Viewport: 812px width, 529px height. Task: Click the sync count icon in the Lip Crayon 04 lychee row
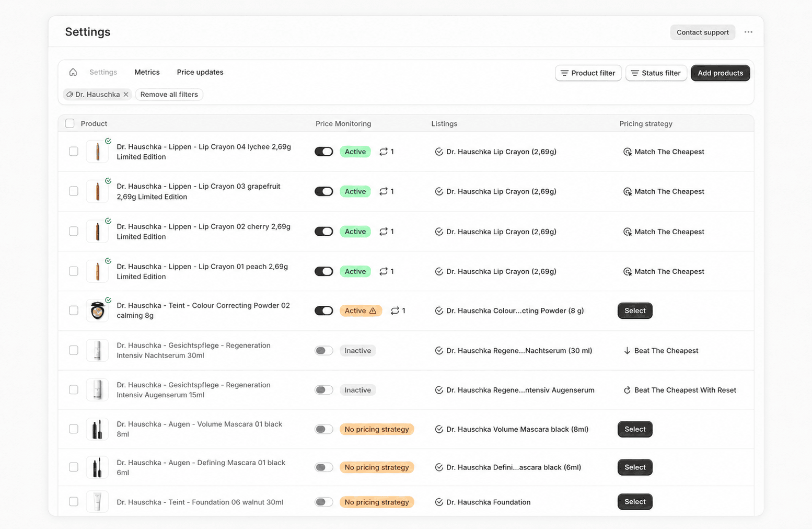[384, 152]
